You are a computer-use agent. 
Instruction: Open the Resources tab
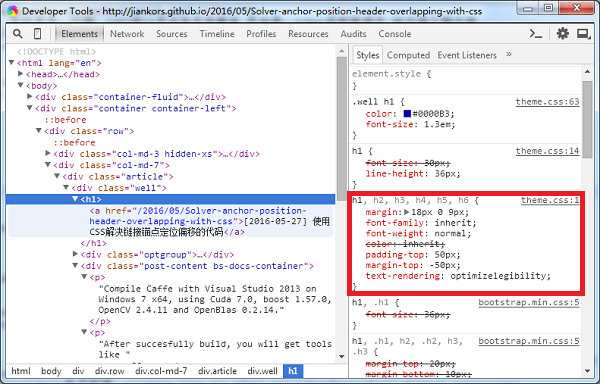[308, 34]
